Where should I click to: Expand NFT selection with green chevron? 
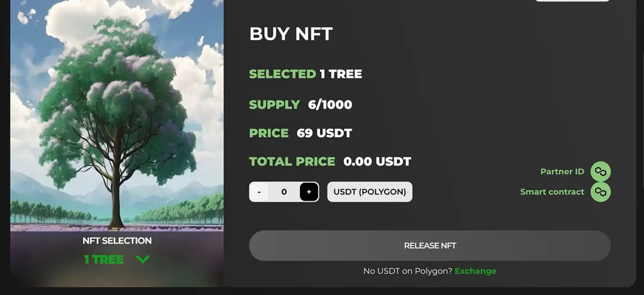click(142, 259)
